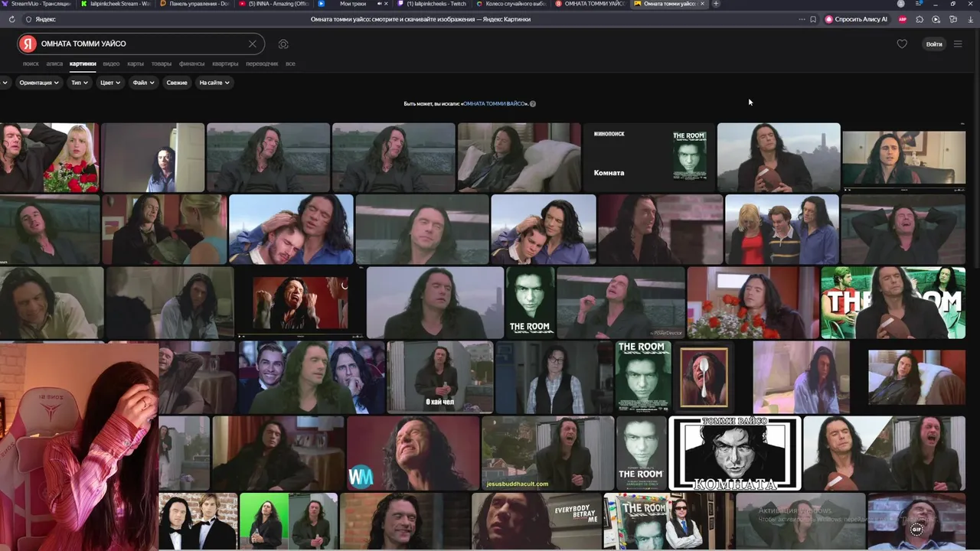This screenshot has width=980, height=551.
Task: Open the media playback control icon
Action: click(x=936, y=19)
